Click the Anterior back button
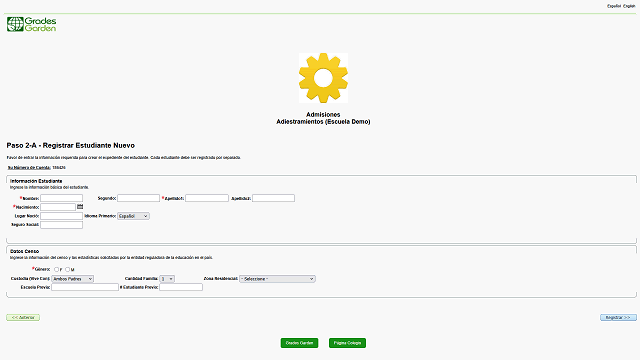The width and height of the screenshot is (640, 360). (x=23, y=317)
